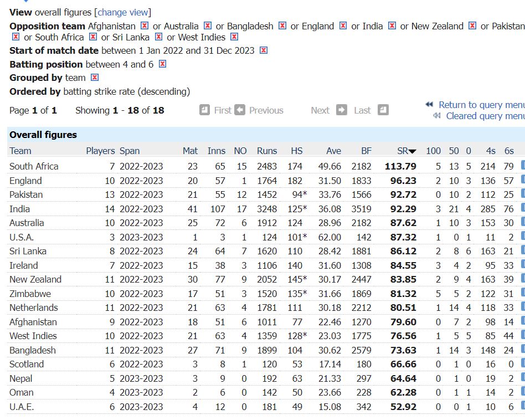Remove the Australia opposition filter
Image resolution: width=525 pixels, height=420 pixels.
click(x=208, y=26)
